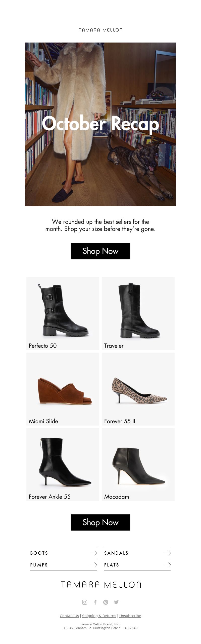Viewport: 201px width, 644px height.
Task: Open the Pinterest icon in footer
Action: 106,602
